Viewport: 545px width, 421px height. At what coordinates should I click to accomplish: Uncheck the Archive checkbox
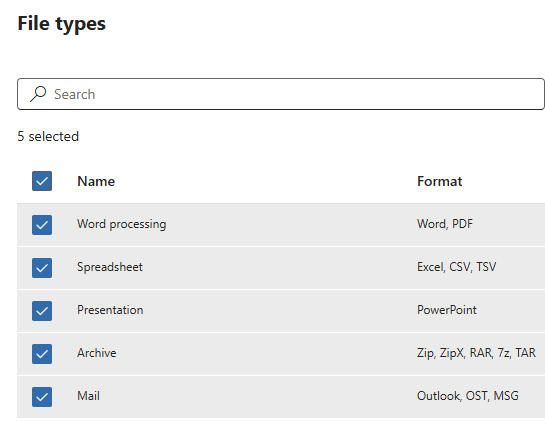pyautogui.click(x=42, y=354)
